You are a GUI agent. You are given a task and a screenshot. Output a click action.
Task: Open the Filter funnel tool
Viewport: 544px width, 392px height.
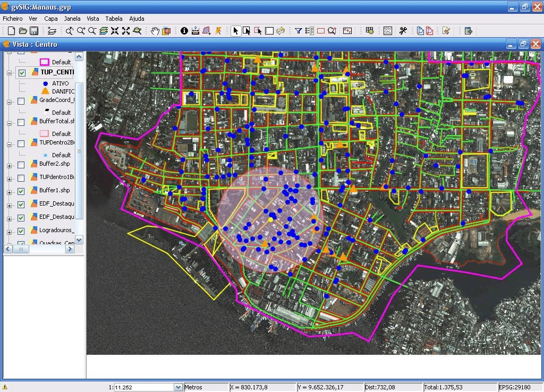pyautogui.click(x=299, y=31)
